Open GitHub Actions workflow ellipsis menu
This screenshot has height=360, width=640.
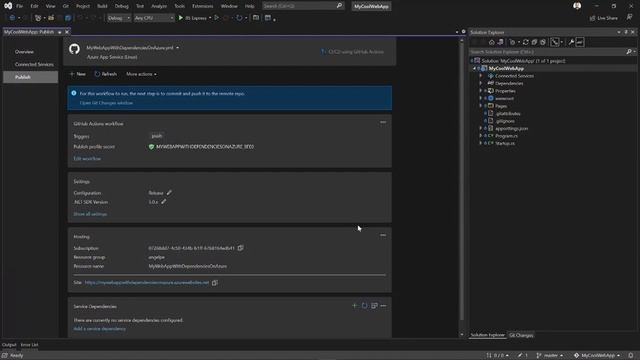click(383, 122)
